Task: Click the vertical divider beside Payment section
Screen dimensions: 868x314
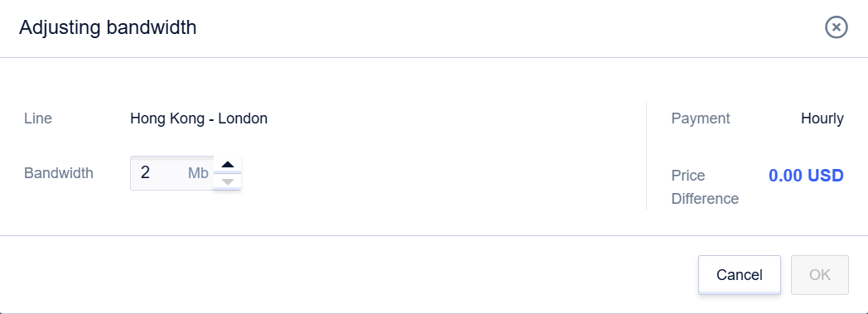Action: click(x=647, y=156)
